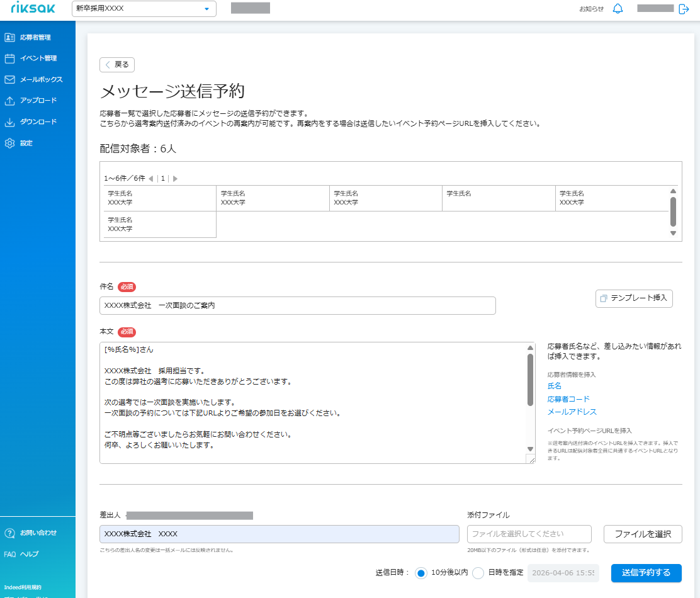Open 設定 gear icon

10,144
